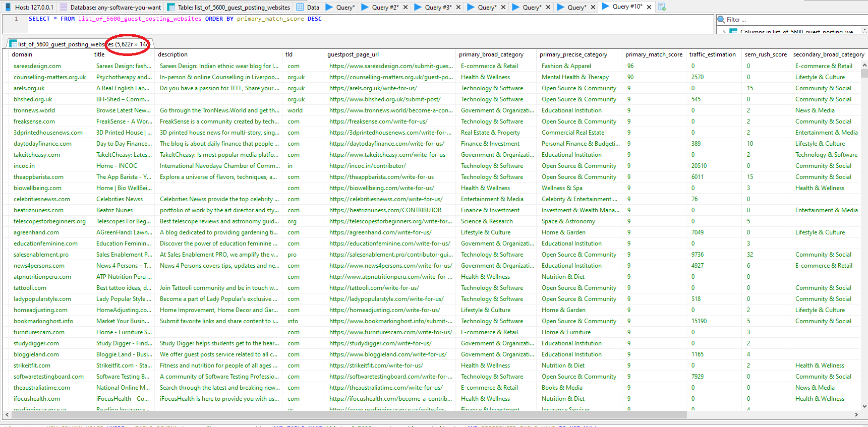The height and width of the screenshot is (427, 868).
Task: Sort by the title column header
Action: pyautogui.click(x=124, y=54)
